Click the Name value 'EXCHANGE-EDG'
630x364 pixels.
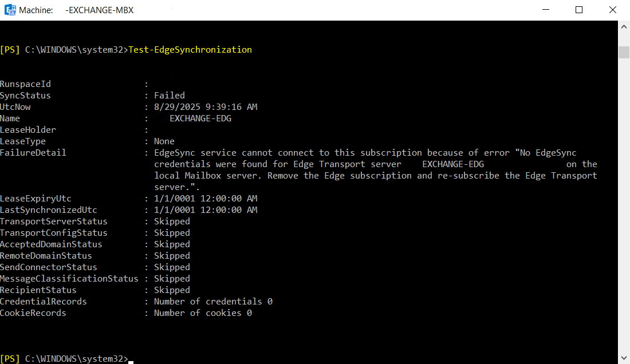point(200,118)
